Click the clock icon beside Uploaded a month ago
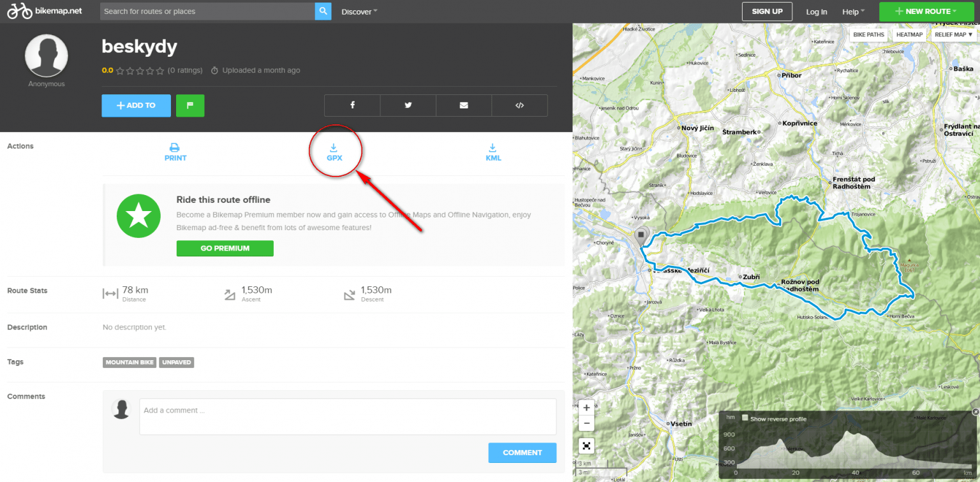Viewport: 980px width, 482px height. [x=215, y=71]
